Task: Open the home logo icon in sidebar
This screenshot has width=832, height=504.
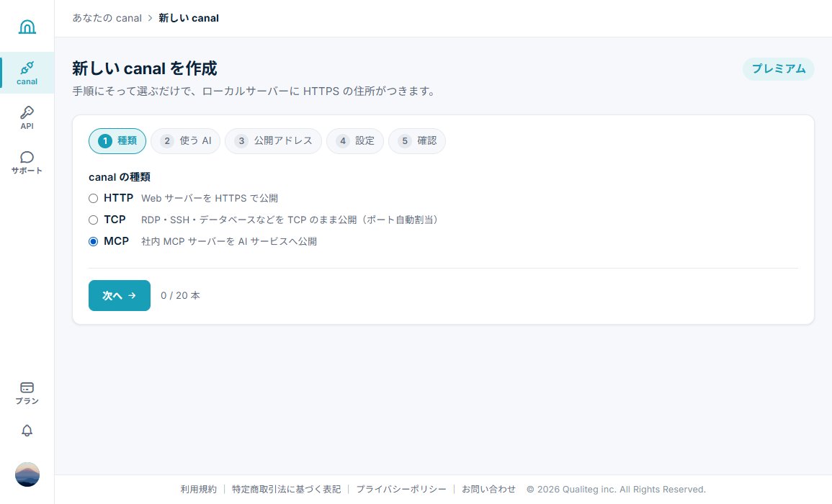Action: pos(27,27)
